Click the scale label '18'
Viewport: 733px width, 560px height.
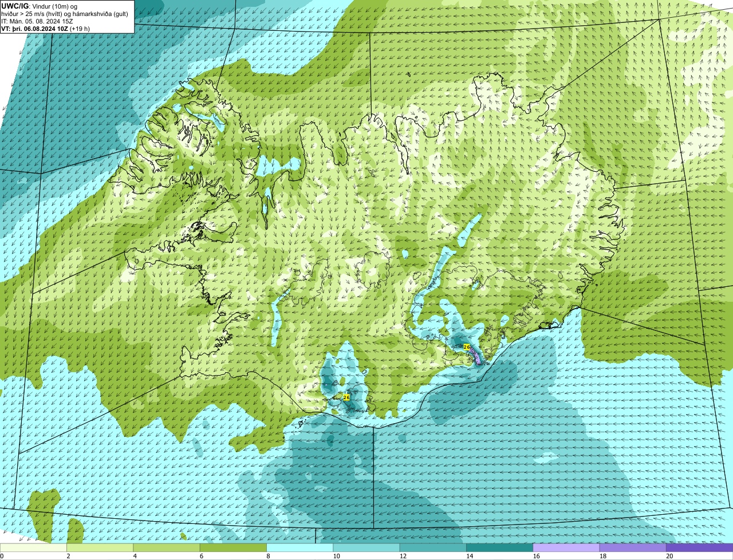coord(602,556)
